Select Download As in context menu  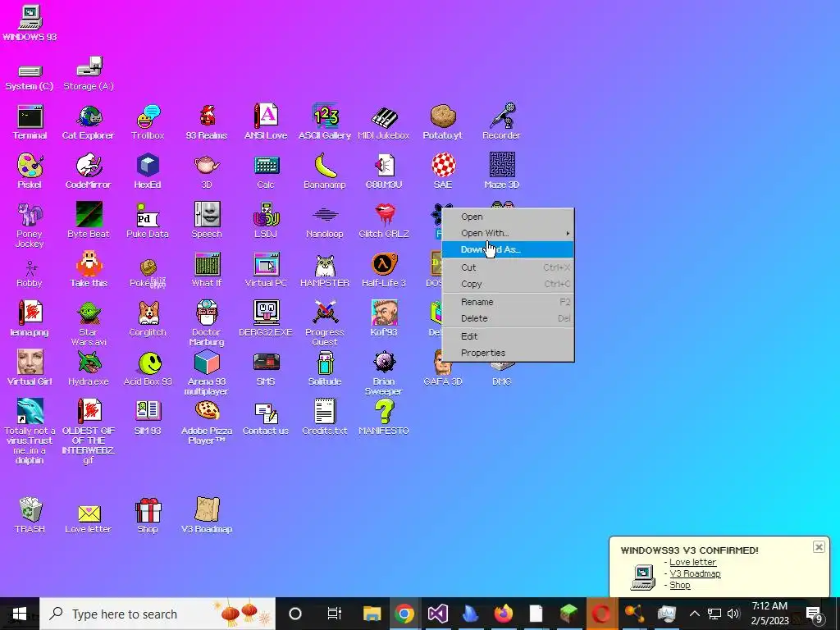click(508, 249)
